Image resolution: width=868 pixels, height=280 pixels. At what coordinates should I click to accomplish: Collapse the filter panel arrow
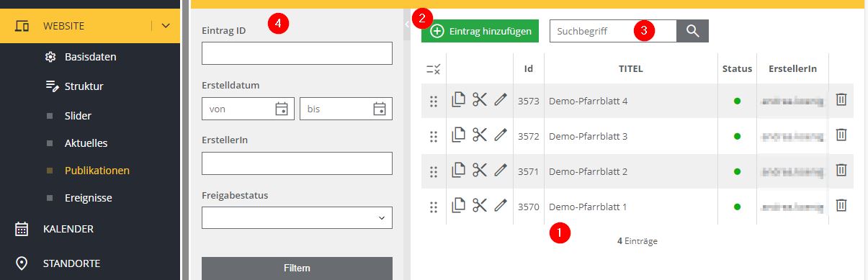(x=406, y=24)
